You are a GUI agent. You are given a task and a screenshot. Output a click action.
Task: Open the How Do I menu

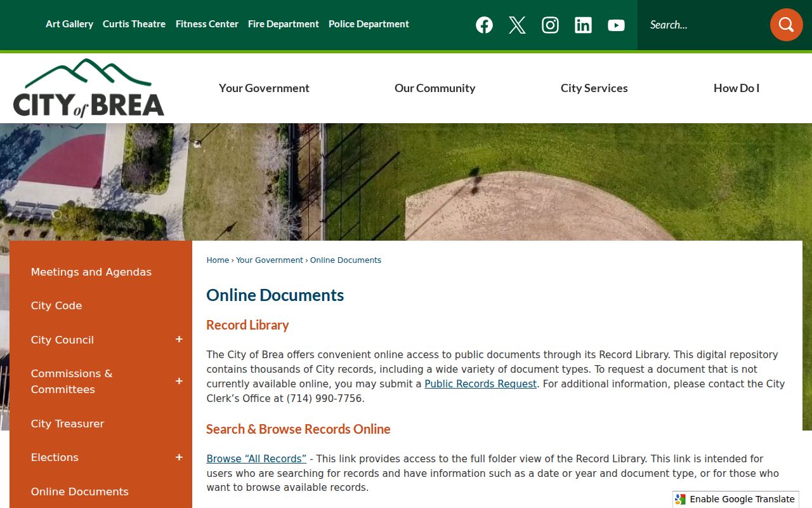click(x=736, y=88)
